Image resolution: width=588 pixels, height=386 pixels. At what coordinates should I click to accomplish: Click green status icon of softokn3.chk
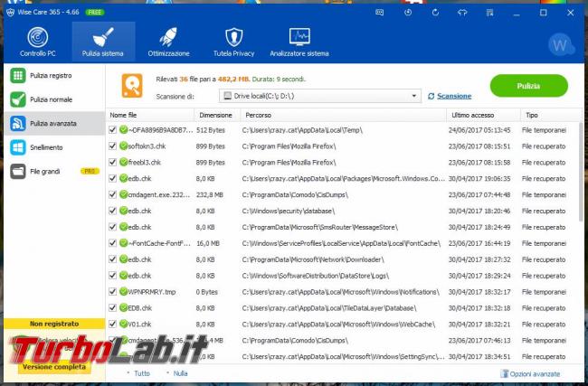click(124, 146)
